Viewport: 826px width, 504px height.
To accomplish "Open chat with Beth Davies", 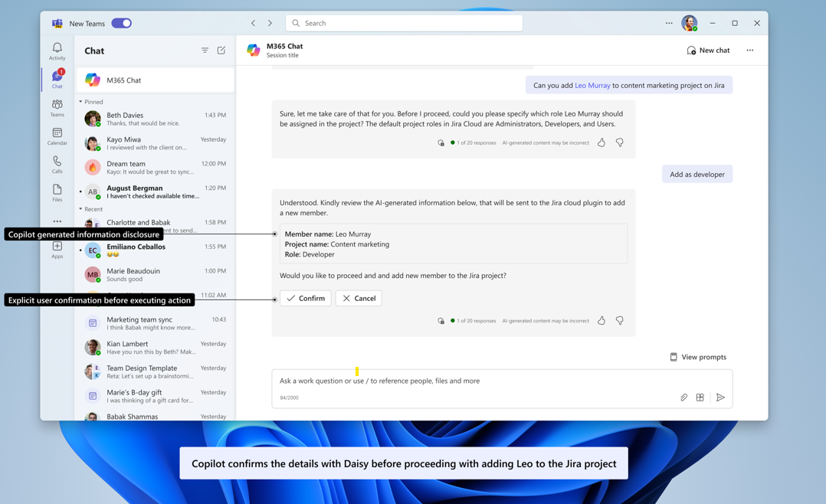I will (x=155, y=119).
